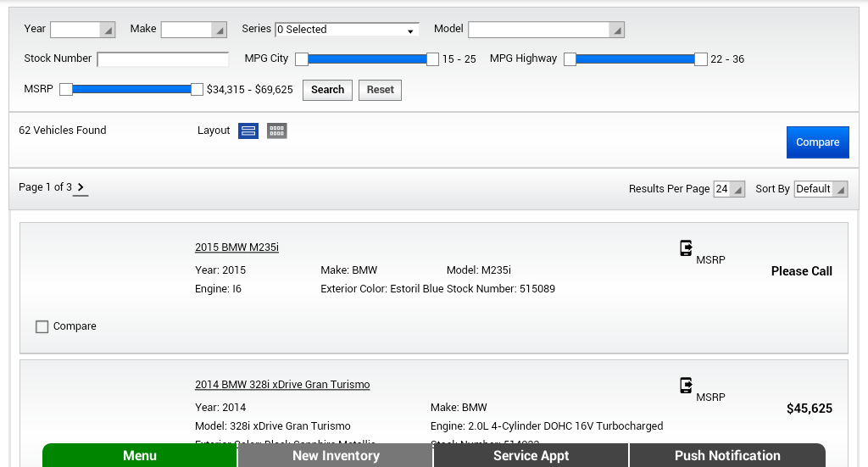
Task: Click the Search button
Action: coord(327,90)
